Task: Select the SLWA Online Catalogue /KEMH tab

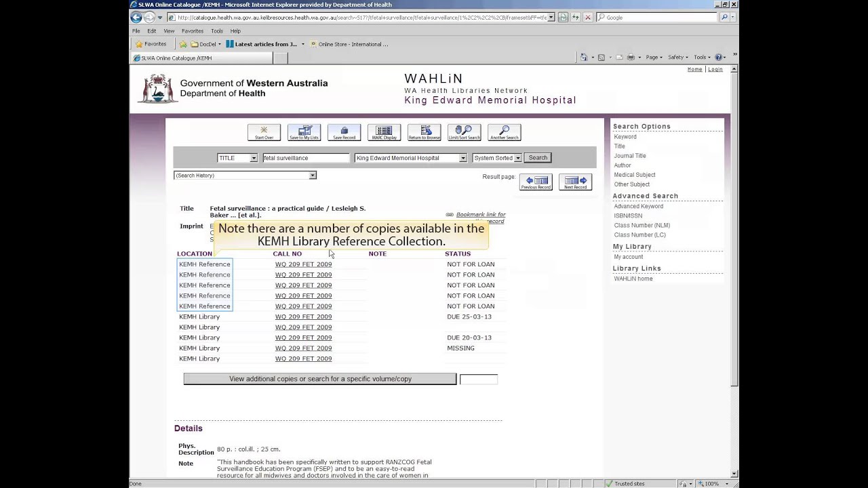Action: (x=201, y=58)
